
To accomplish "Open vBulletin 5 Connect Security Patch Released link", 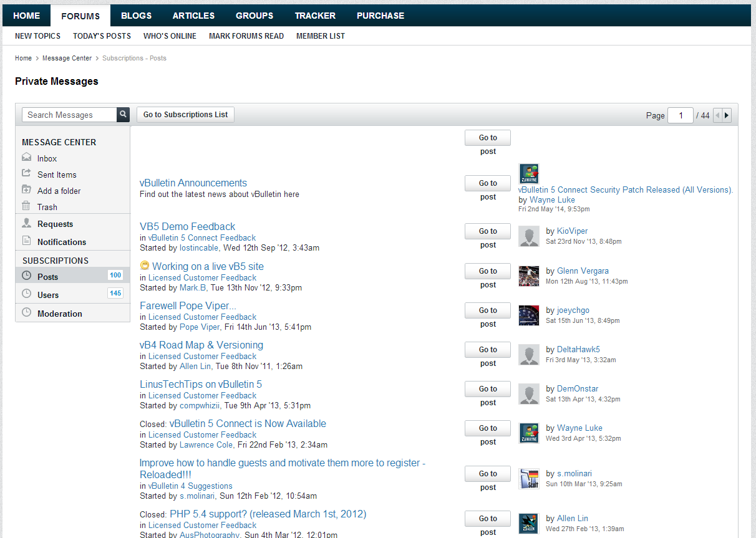I will (x=626, y=190).
